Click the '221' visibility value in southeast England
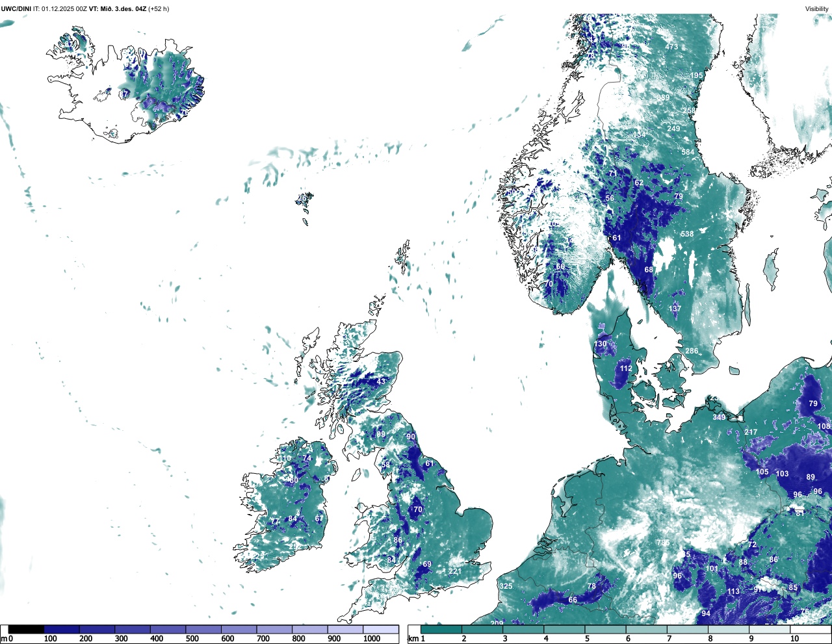Screen dimensions: 832x644 click(x=455, y=572)
